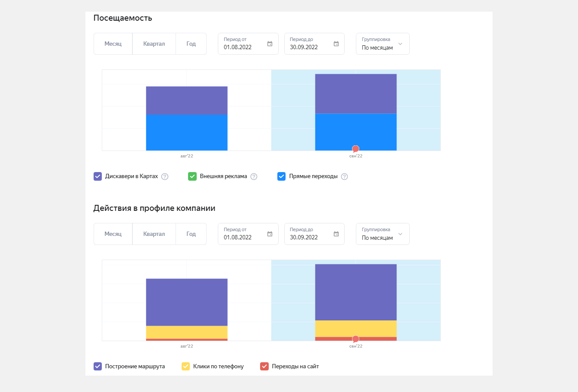Select Месяц period in Посещаемость section
This screenshot has width=578, height=392.
tap(113, 44)
